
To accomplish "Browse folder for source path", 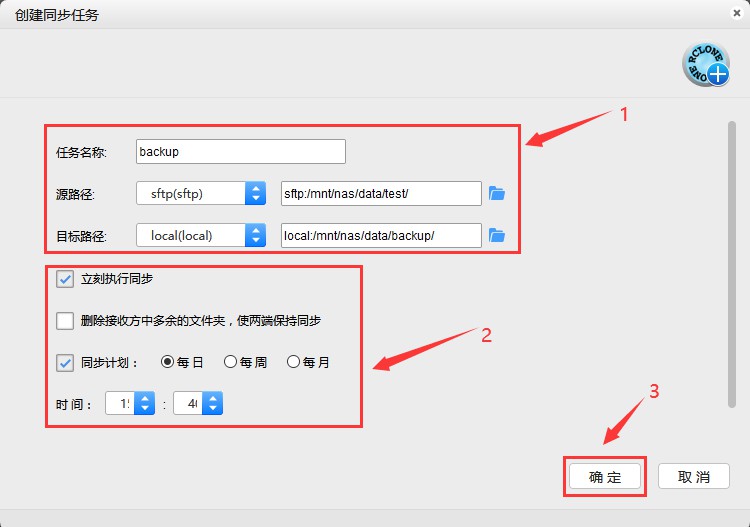I will point(497,193).
